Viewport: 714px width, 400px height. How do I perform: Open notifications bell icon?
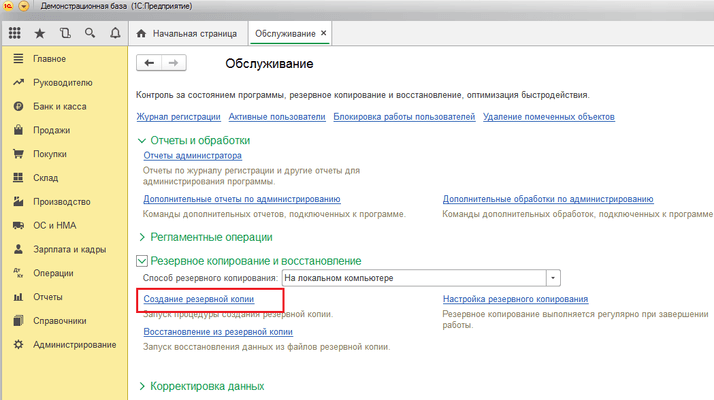115,33
